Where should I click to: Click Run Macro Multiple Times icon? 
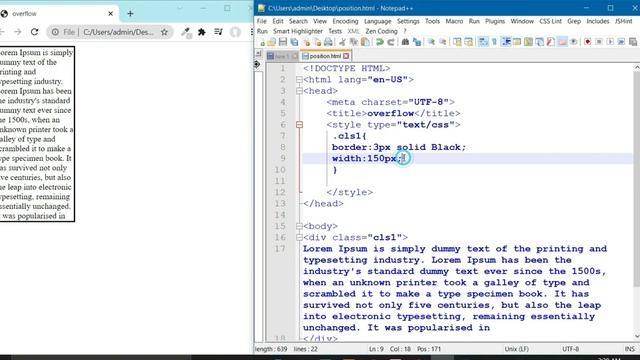pyautogui.click(x=621, y=42)
